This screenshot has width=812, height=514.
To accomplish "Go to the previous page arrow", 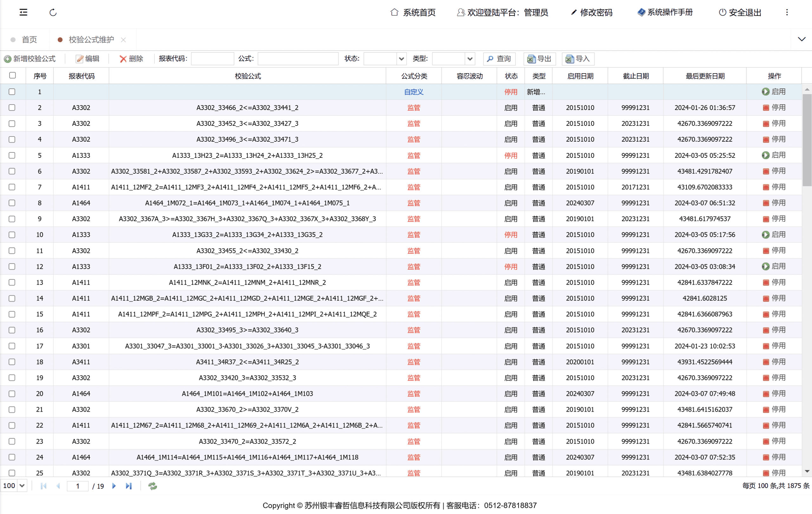I will click(58, 486).
